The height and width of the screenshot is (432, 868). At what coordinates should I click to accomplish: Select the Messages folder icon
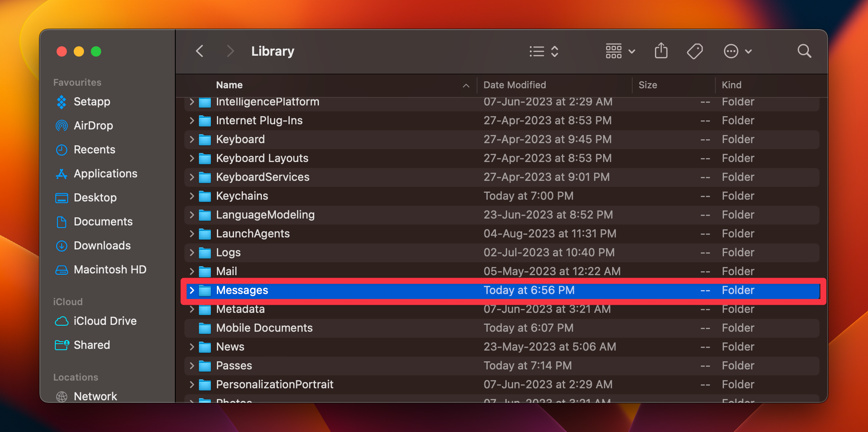pyautogui.click(x=205, y=291)
